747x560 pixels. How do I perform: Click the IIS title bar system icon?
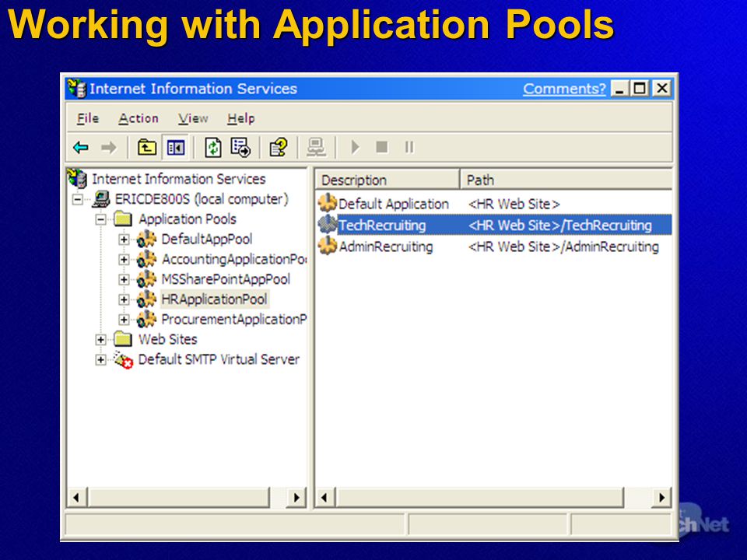coord(77,89)
